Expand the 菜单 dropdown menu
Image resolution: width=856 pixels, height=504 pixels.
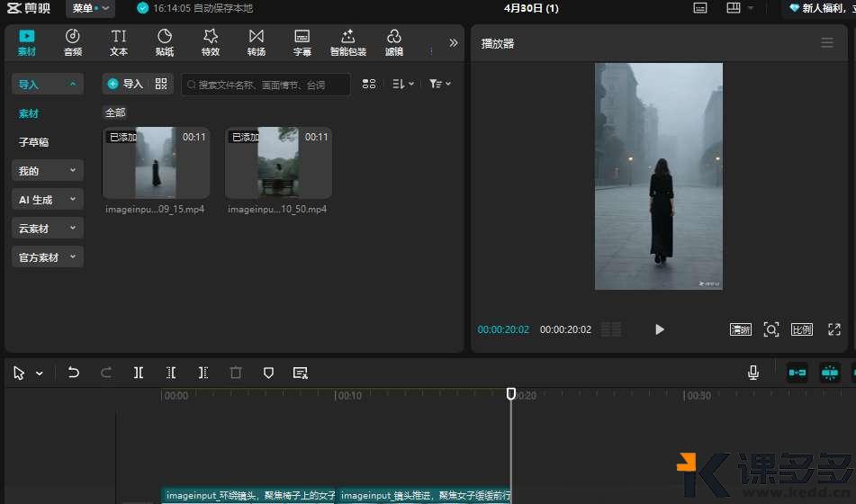(x=92, y=8)
